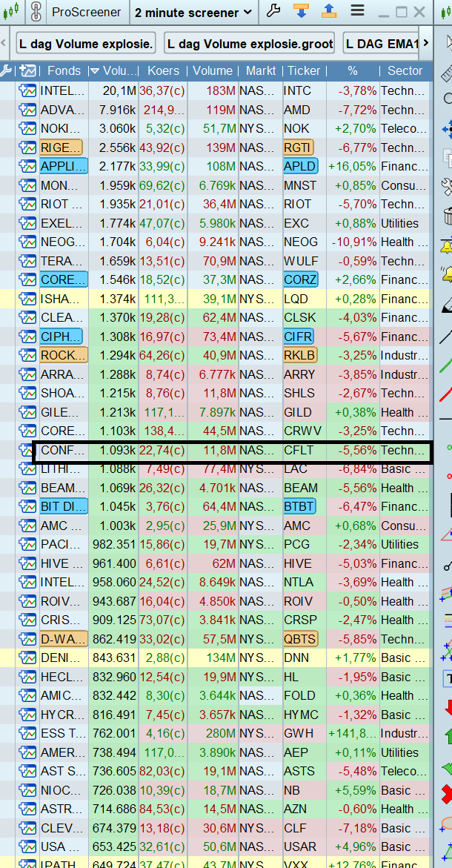The width and height of the screenshot is (452, 868).
Task: Click the WULF ticker cell
Action: pos(305,261)
